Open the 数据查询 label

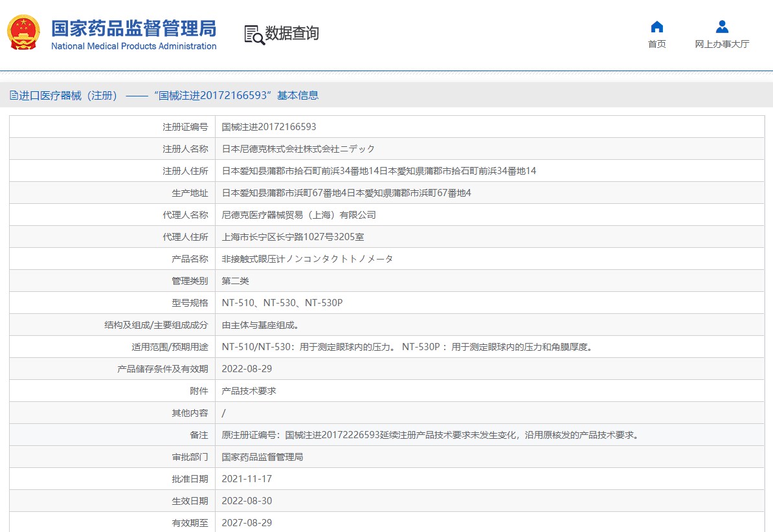292,33
